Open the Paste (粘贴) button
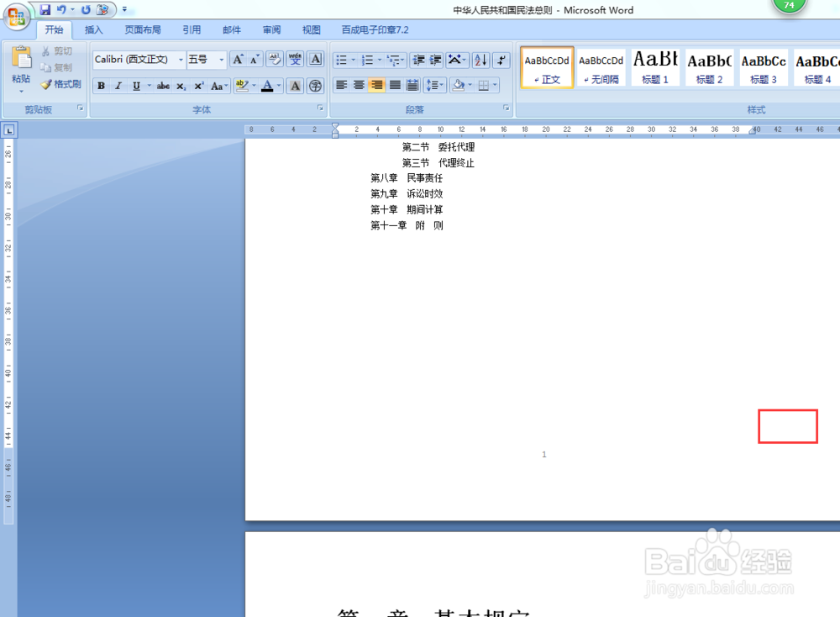 click(x=21, y=69)
